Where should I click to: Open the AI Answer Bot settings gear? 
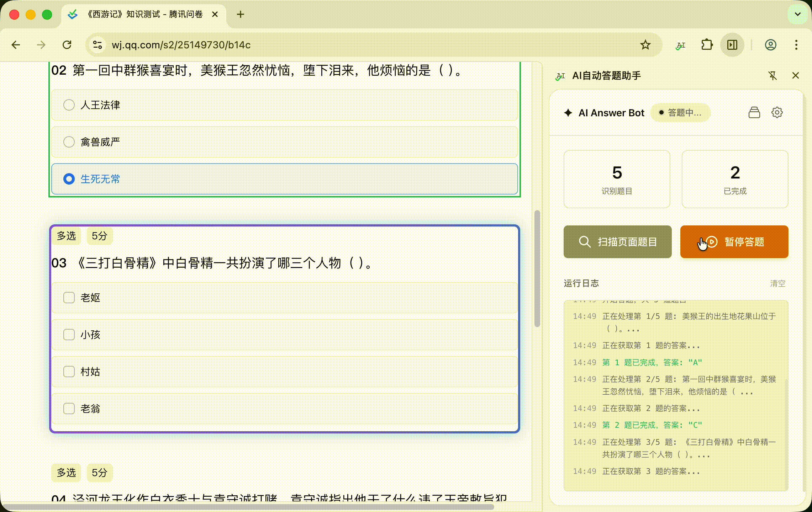coord(777,112)
